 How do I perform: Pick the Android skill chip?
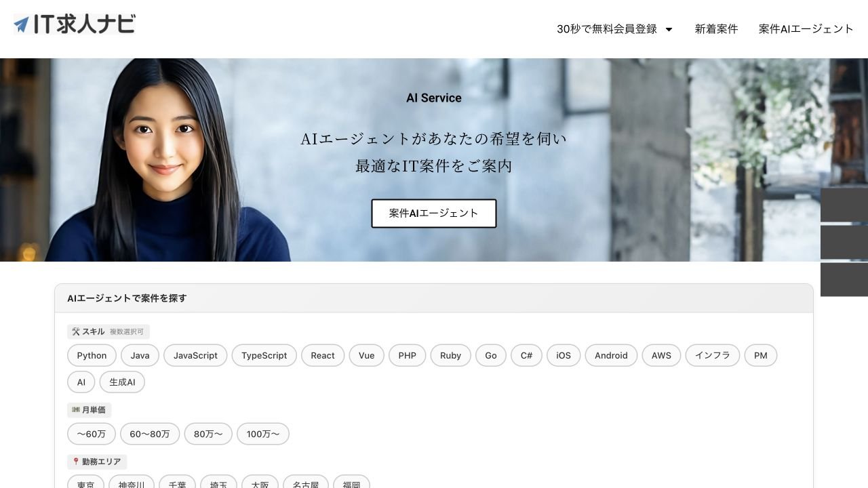[x=611, y=356]
